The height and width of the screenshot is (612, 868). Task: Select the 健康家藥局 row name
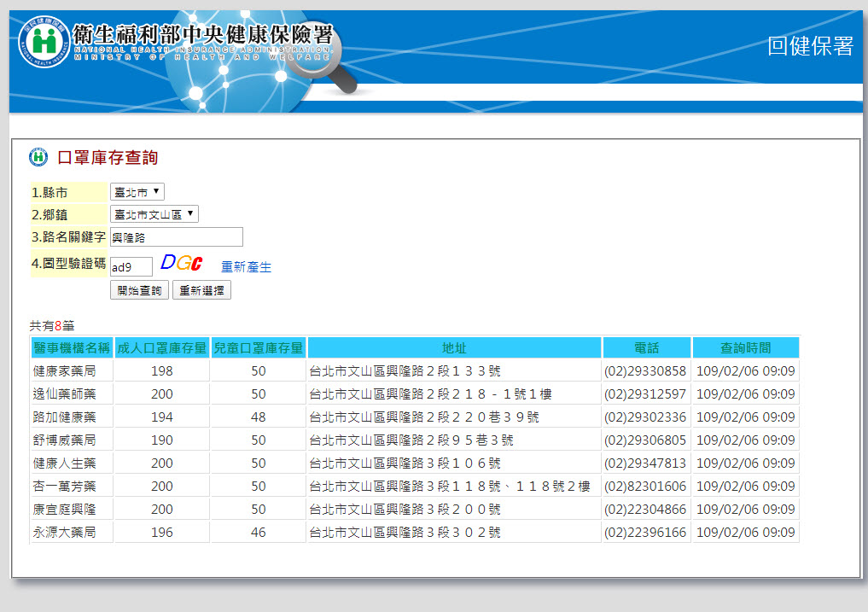64,371
